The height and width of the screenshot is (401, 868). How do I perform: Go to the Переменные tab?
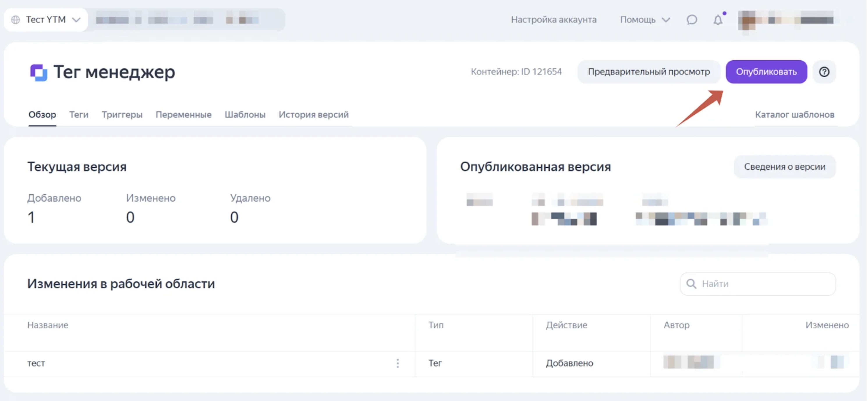[x=183, y=115]
